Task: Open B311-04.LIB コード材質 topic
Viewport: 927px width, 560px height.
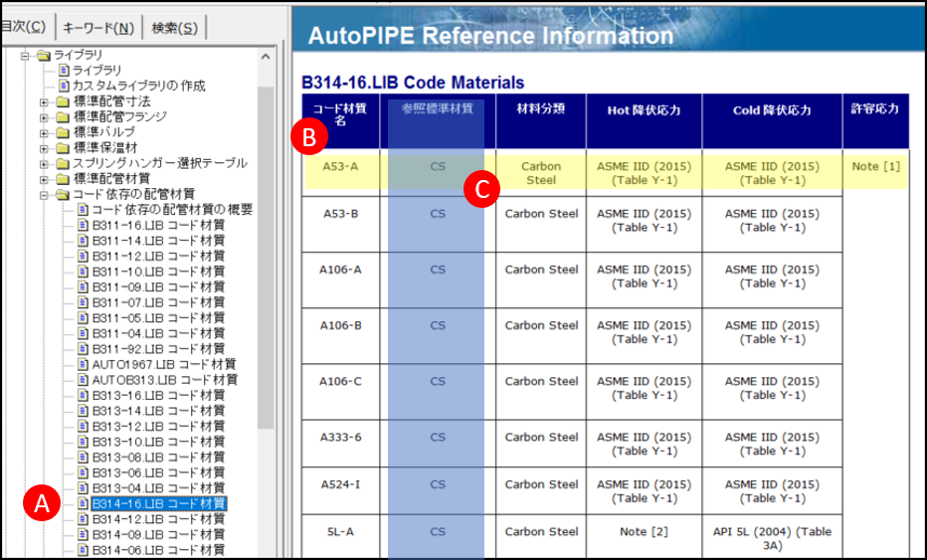Action: pos(158,333)
